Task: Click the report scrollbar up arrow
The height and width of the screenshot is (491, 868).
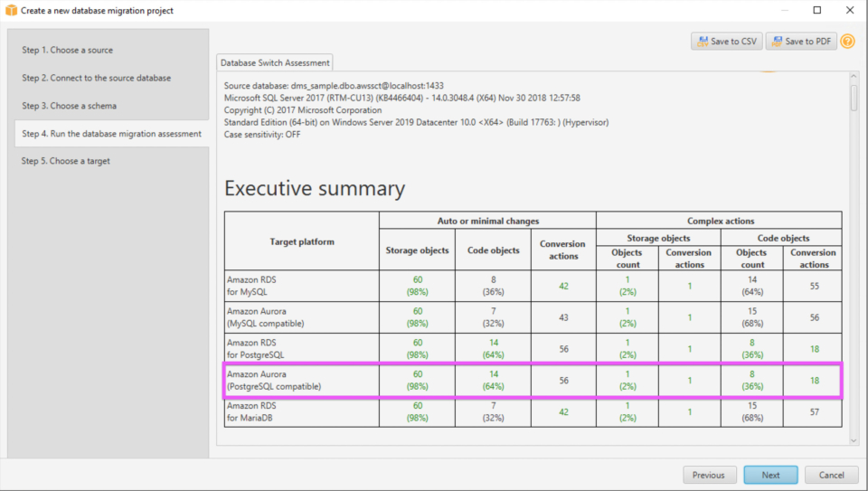Action: click(854, 79)
